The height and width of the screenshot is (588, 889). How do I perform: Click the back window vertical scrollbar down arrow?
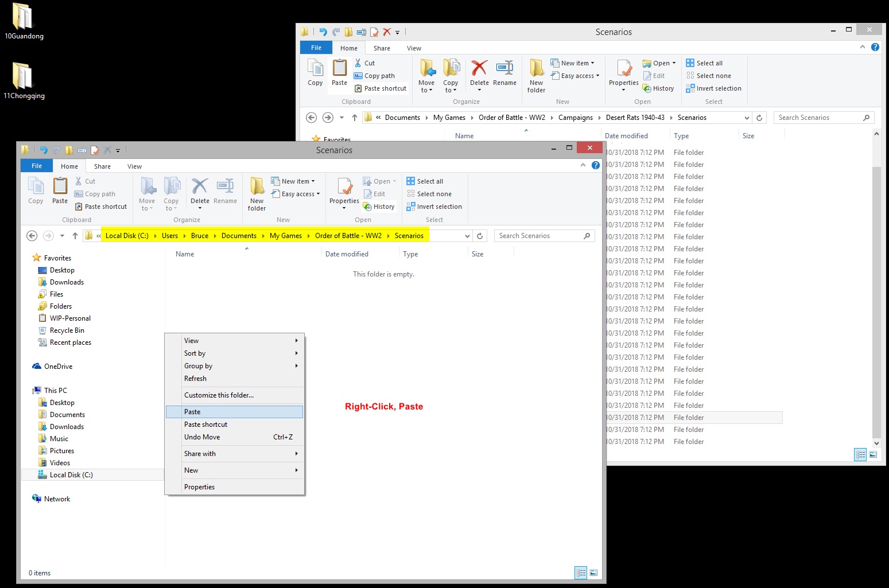pos(876,443)
